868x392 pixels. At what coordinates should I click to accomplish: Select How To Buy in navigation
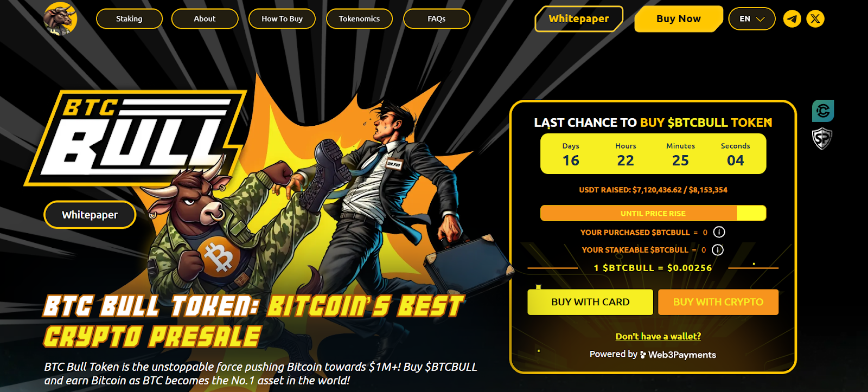282,19
